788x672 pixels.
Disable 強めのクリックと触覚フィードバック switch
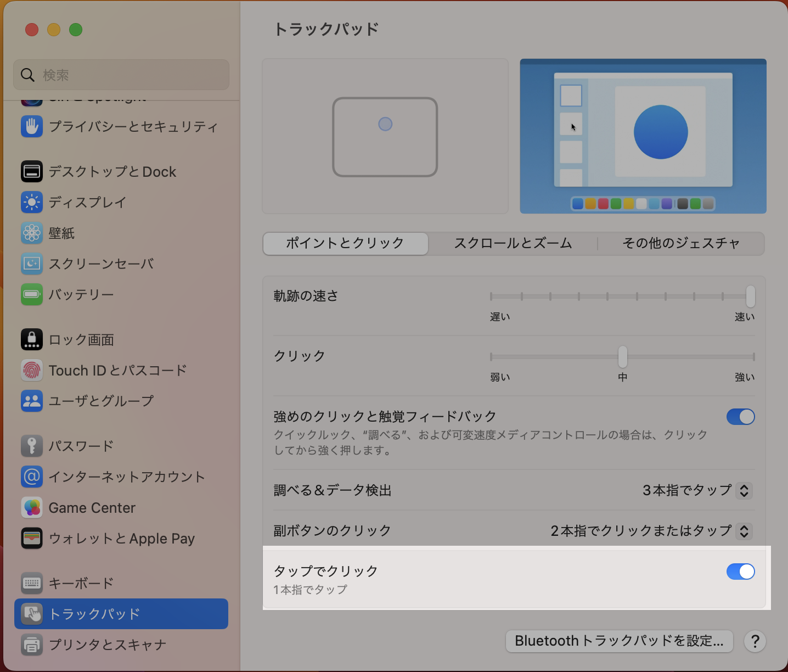740,417
